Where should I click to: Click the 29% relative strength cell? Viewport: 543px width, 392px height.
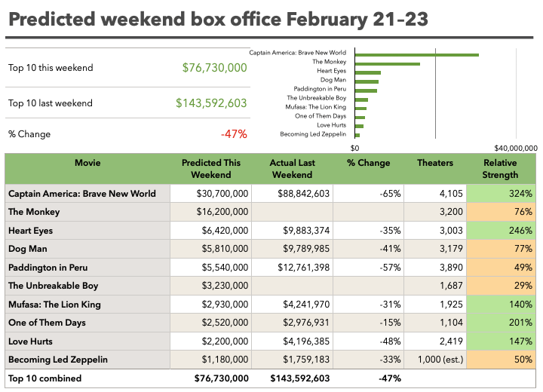[501, 286]
